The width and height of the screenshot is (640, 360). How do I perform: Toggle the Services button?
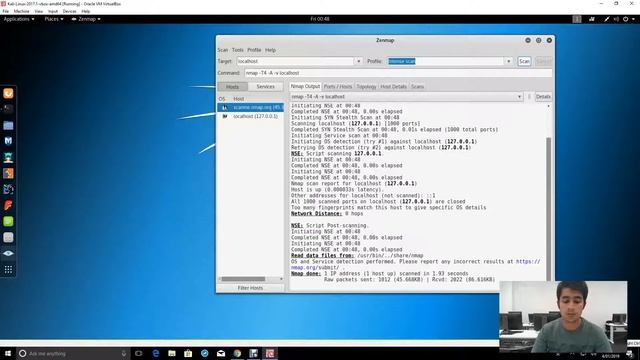pos(265,87)
